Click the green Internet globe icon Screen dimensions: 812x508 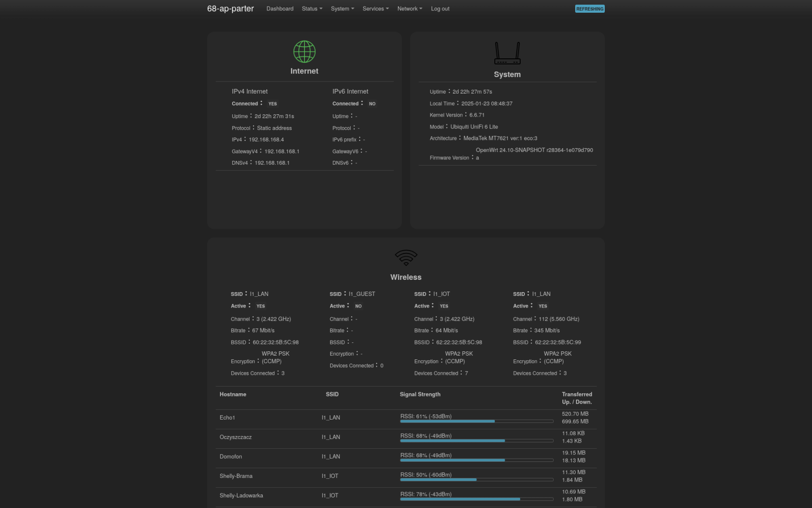click(304, 52)
